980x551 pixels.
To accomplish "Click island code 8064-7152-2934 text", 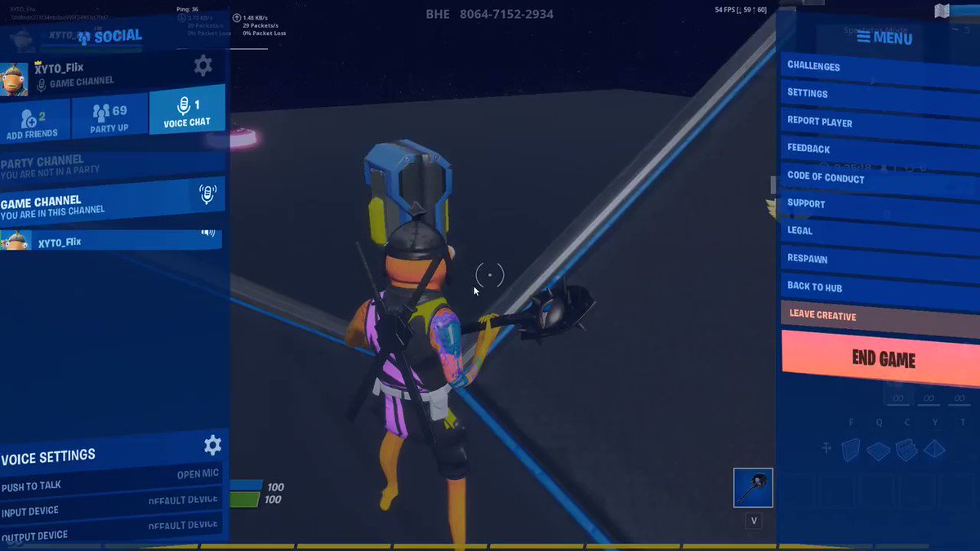I will pyautogui.click(x=506, y=15).
